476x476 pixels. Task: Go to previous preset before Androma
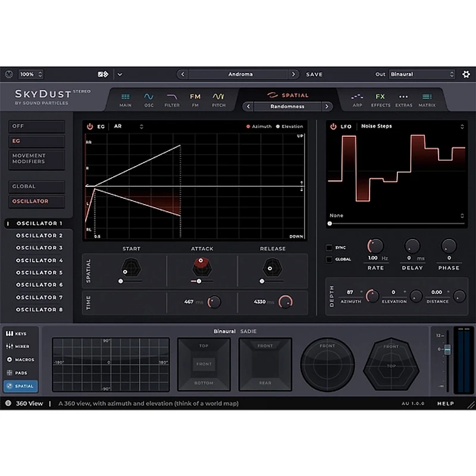pos(183,74)
